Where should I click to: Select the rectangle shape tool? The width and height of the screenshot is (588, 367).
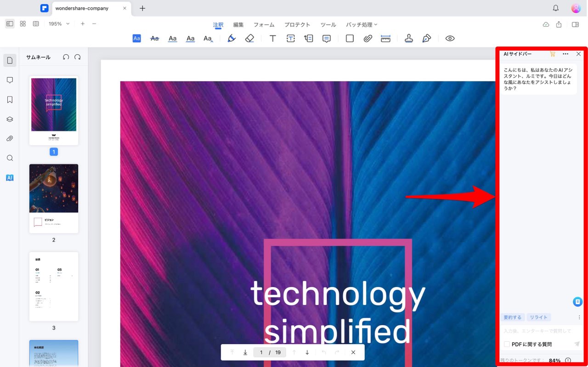click(x=350, y=39)
